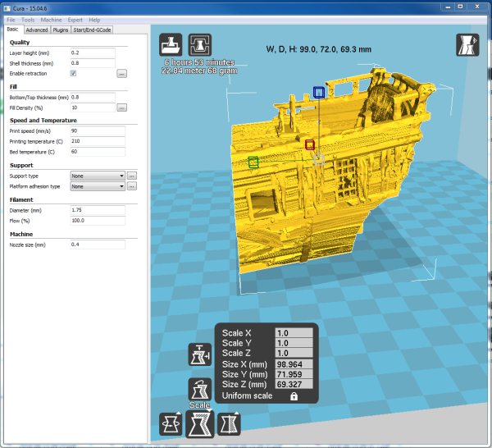Screen dimensions: 492x448
Task: Switch to the Plugins tab
Action: click(x=61, y=30)
